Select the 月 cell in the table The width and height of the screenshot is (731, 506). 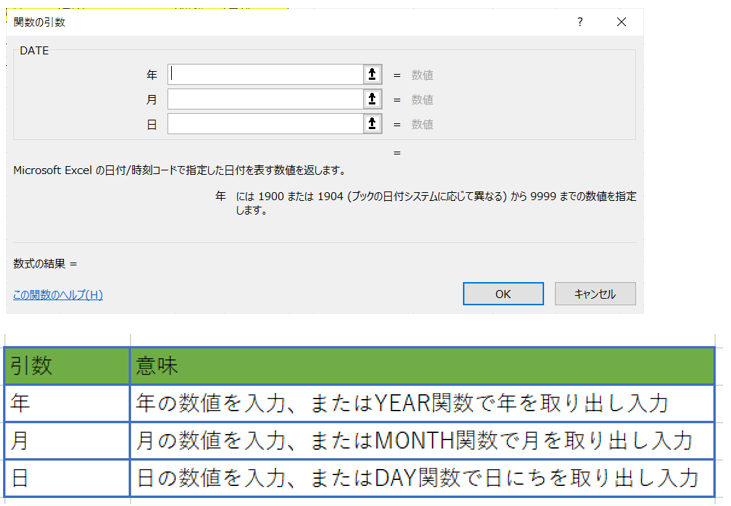click(x=67, y=440)
